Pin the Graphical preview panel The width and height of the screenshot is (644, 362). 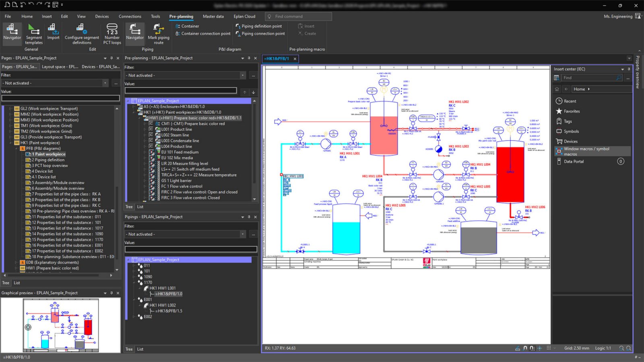(x=112, y=293)
